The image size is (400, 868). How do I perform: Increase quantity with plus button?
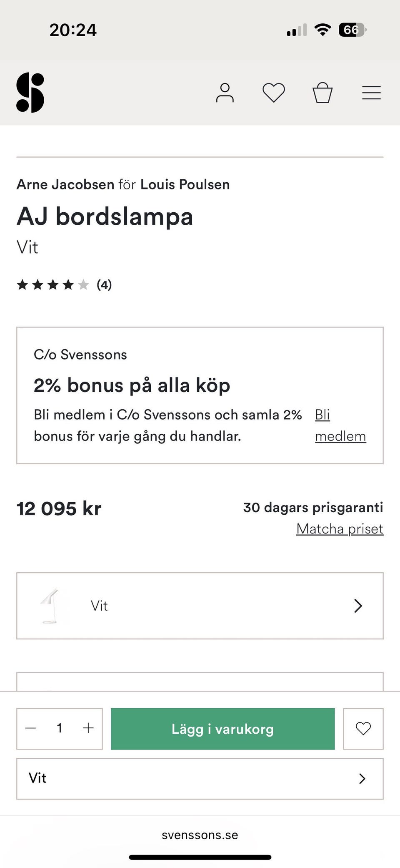[88, 728]
